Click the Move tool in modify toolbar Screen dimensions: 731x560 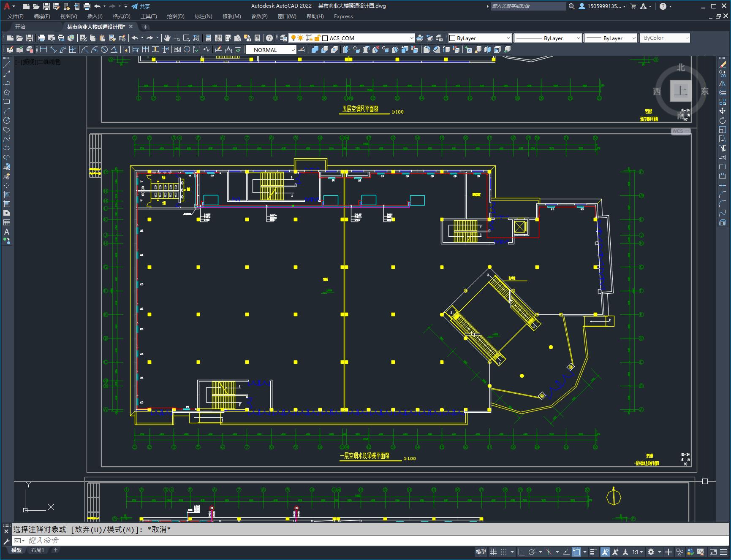(x=723, y=111)
